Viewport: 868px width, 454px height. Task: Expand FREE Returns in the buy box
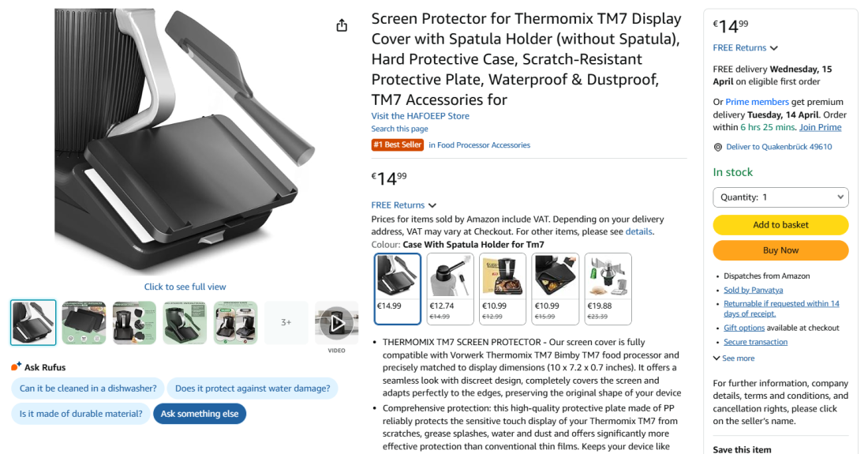[745, 48]
